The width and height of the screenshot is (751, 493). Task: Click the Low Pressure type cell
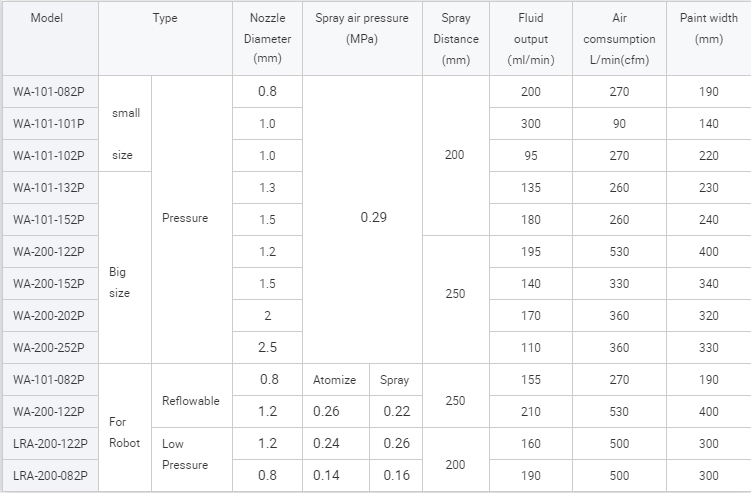185,454
